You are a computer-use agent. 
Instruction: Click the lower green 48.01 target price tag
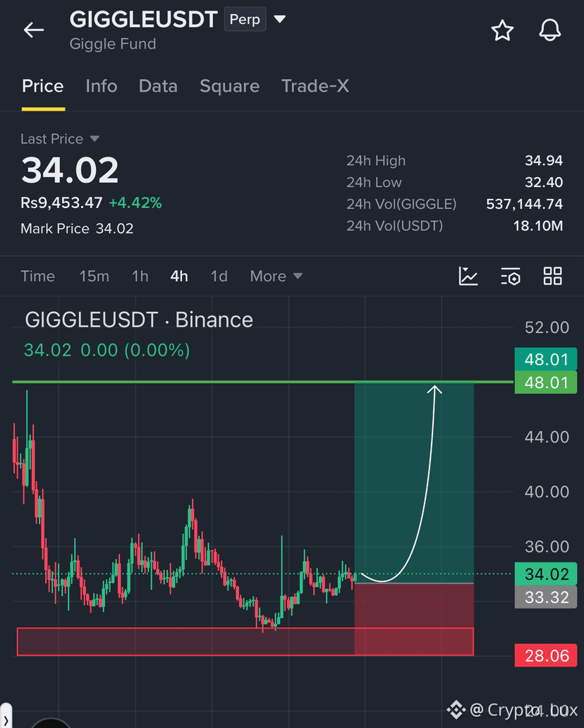[x=546, y=383]
